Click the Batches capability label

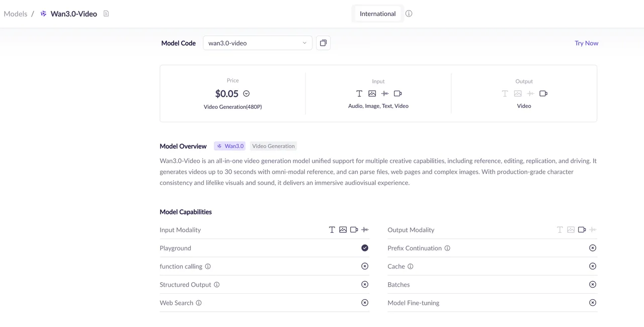point(398,285)
